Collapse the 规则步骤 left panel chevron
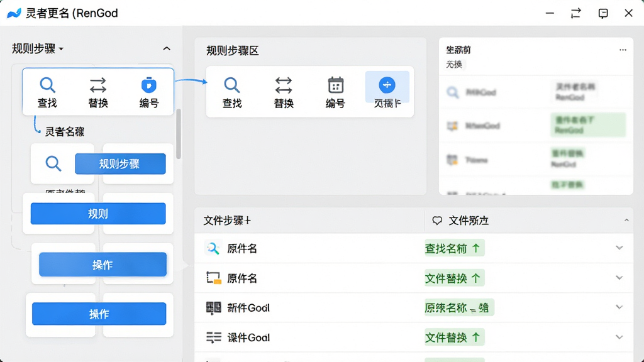This screenshot has width=644, height=362. [167, 48]
